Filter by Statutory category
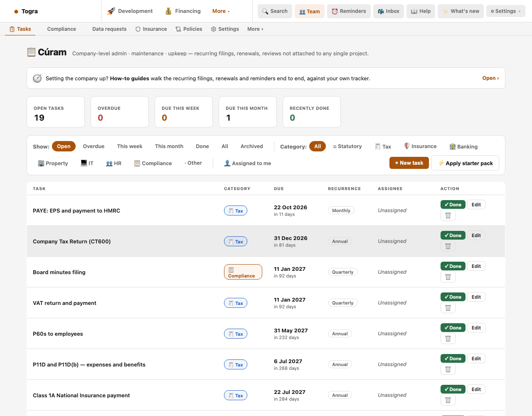Image resolution: width=532 pixels, height=416 pixels. [347, 146]
